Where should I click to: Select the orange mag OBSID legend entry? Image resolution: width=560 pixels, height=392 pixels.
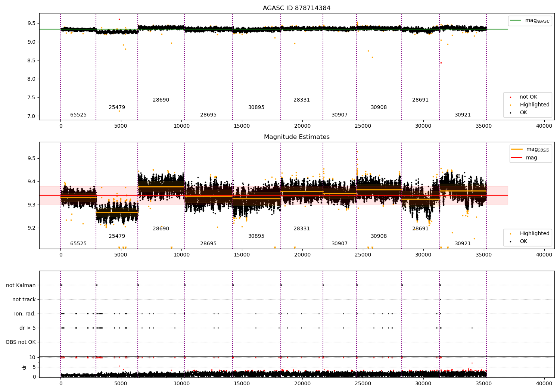530,149
